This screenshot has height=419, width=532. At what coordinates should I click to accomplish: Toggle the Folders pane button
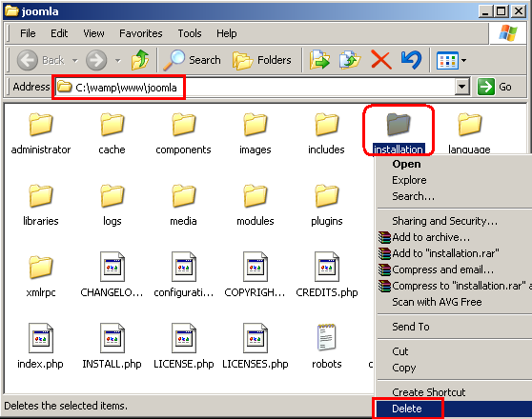[262, 60]
